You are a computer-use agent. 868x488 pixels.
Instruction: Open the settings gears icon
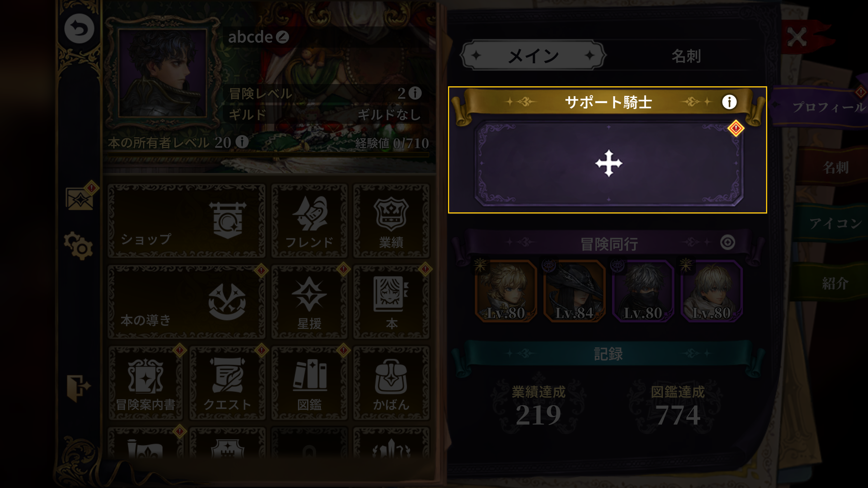pyautogui.click(x=78, y=246)
